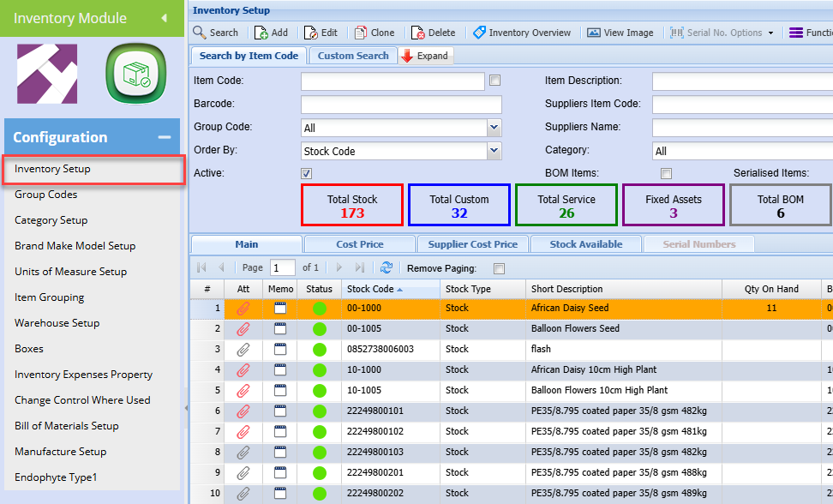Click into the Barcode input field
The image size is (833, 504).
point(400,105)
